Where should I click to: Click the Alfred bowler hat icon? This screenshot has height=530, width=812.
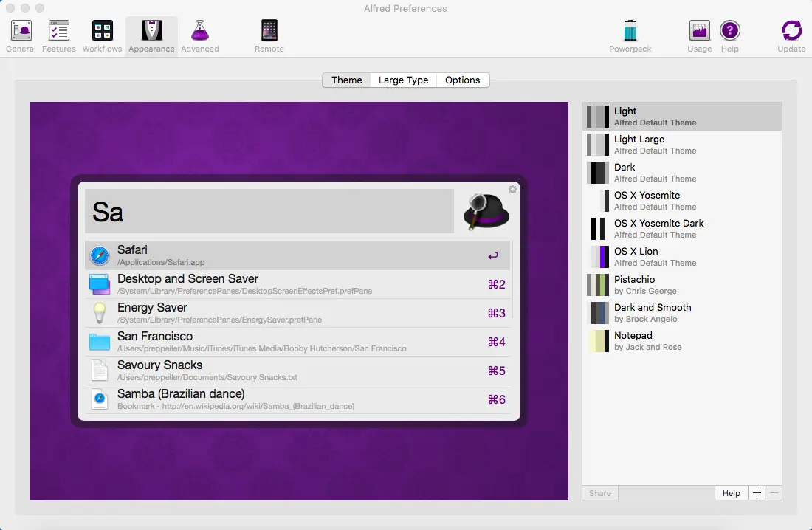coord(486,211)
